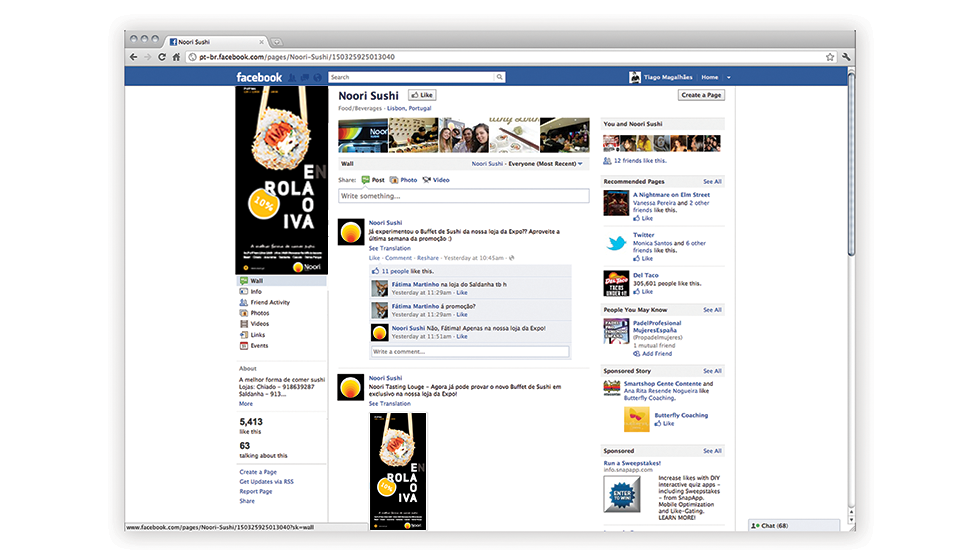
Task: Click the Create a Page button
Action: (x=701, y=95)
